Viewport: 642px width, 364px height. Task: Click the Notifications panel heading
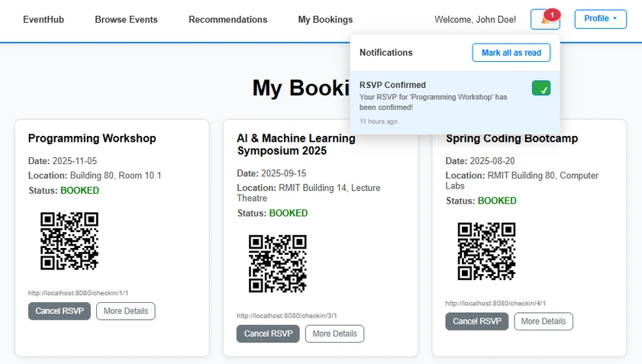click(386, 53)
